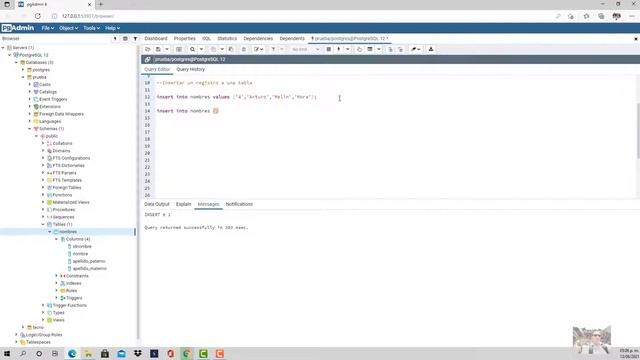Collapse the Schemas node
This screenshot has width=640, height=360.
tap(30, 129)
